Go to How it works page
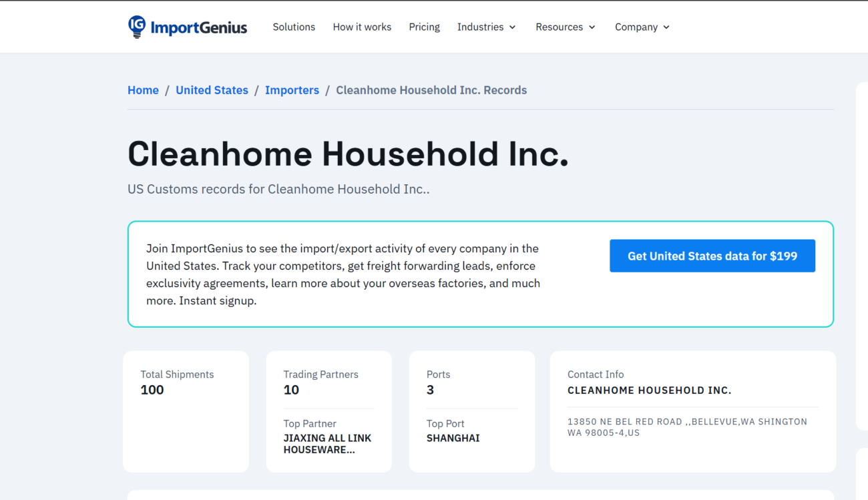Image resolution: width=868 pixels, height=500 pixels. point(362,27)
